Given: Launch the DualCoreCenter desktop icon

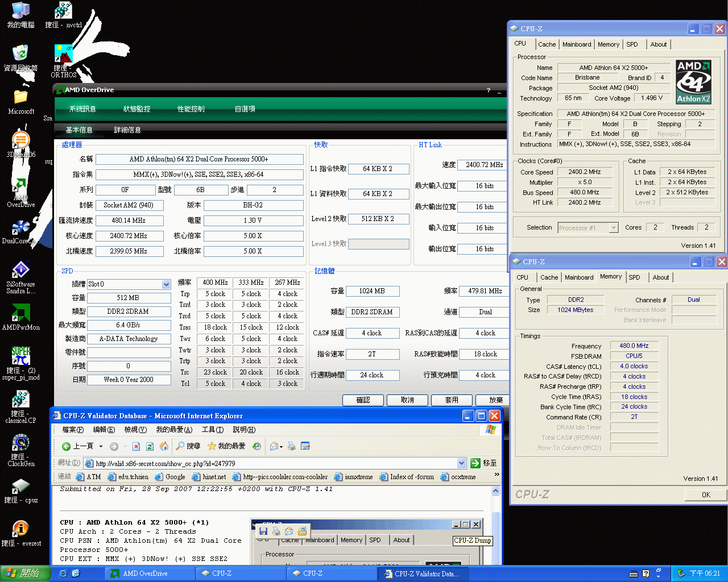Looking at the screenshot, I should pyautogui.click(x=20, y=232).
